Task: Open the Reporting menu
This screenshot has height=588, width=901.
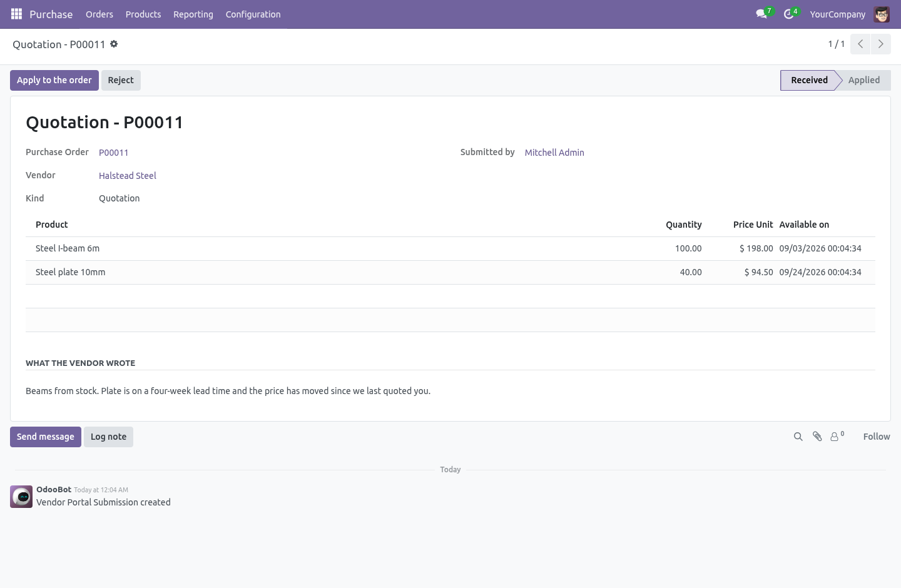Action: [x=193, y=14]
